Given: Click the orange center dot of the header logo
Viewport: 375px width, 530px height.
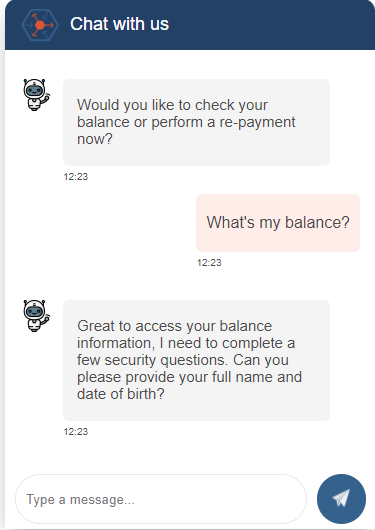Looking at the screenshot, I should [x=40, y=25].
